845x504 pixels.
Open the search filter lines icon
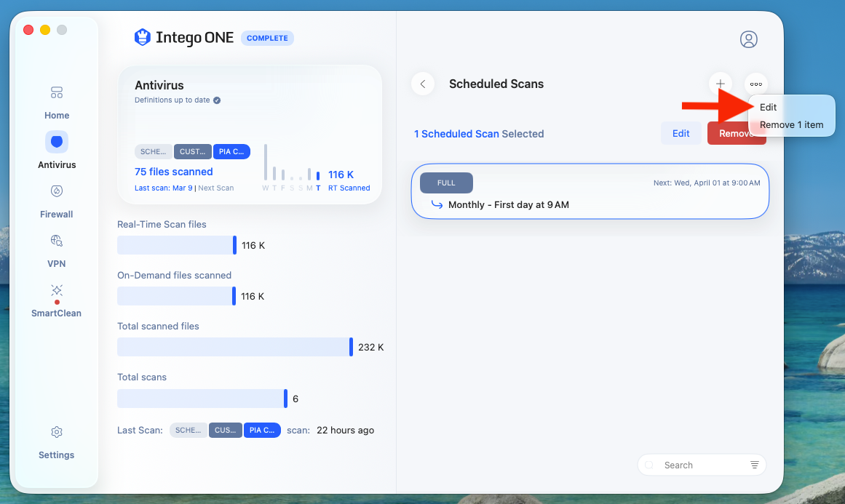point(755,465)
